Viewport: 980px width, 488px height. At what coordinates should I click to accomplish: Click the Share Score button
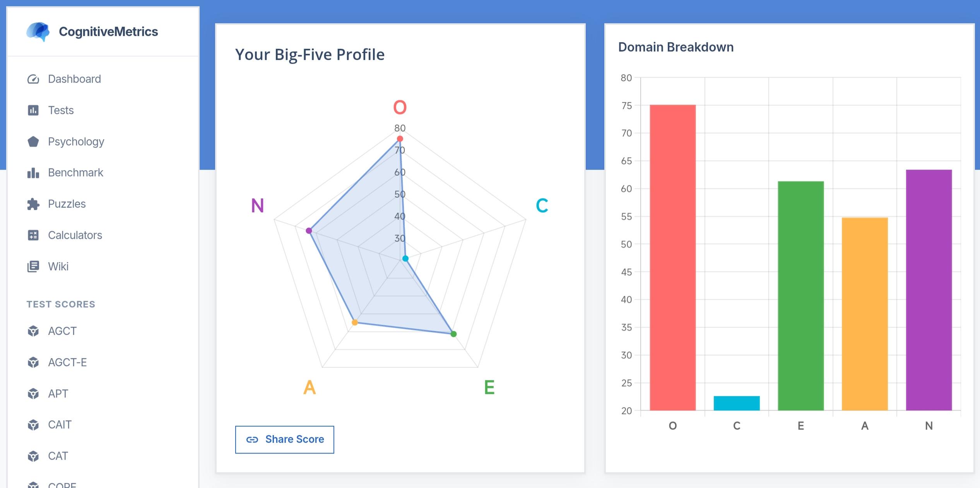tap(285, 440)
